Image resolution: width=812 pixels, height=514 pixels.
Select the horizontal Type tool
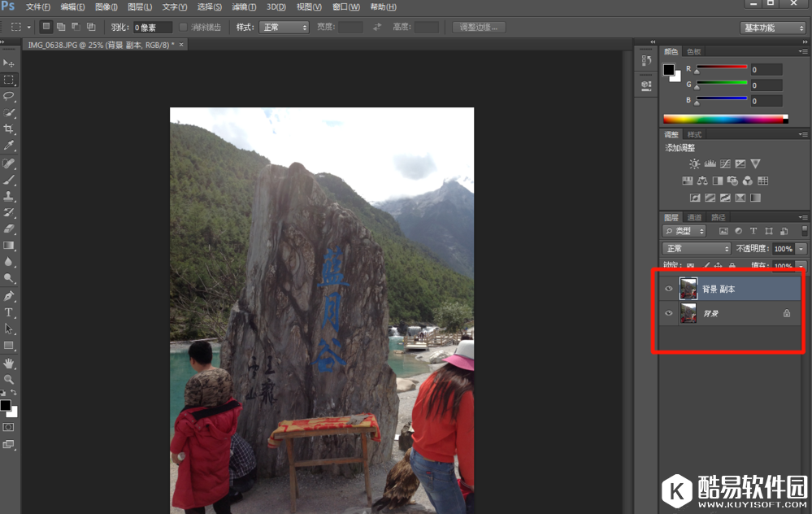click(x=9, y=312)
